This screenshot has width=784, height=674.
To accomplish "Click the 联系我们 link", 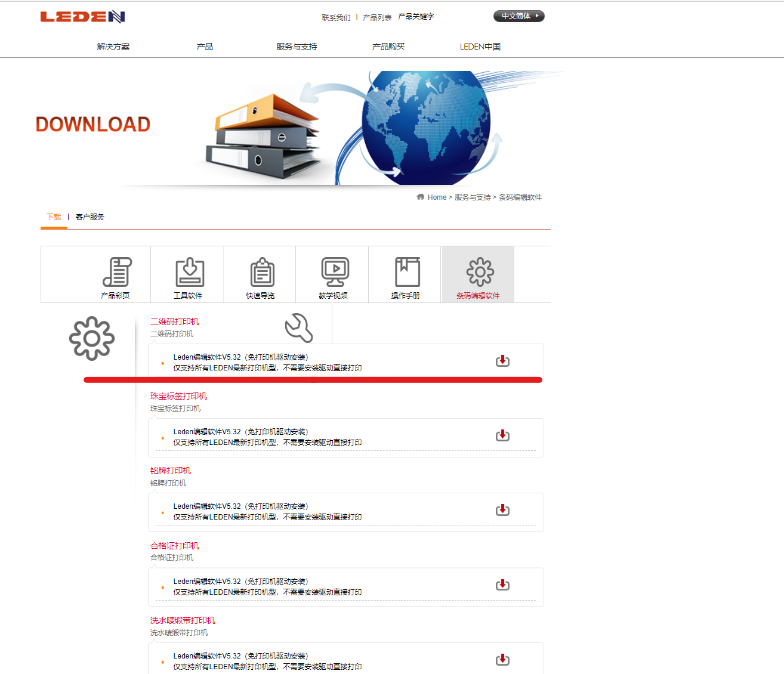I will click(337, 17).
